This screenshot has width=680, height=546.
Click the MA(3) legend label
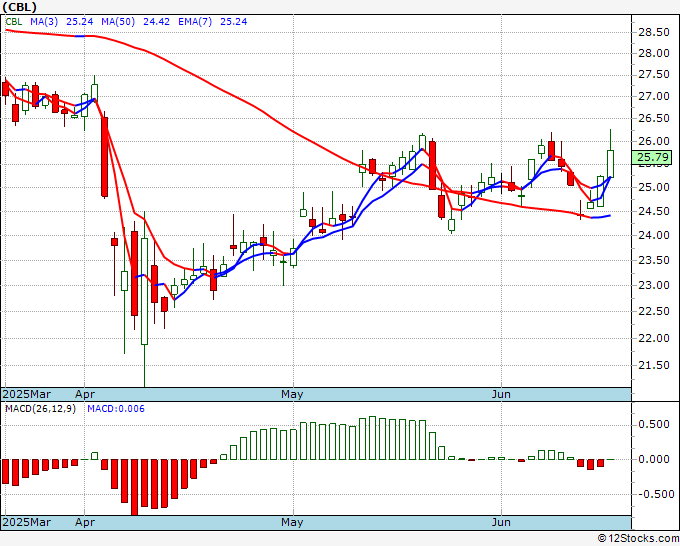pyautogui.click(x=44, y=22)
